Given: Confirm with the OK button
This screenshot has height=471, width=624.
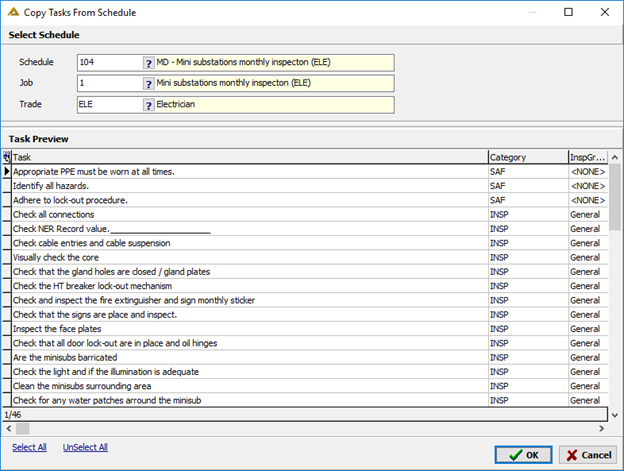Looking at the screenshot, I should pos(523,455).
